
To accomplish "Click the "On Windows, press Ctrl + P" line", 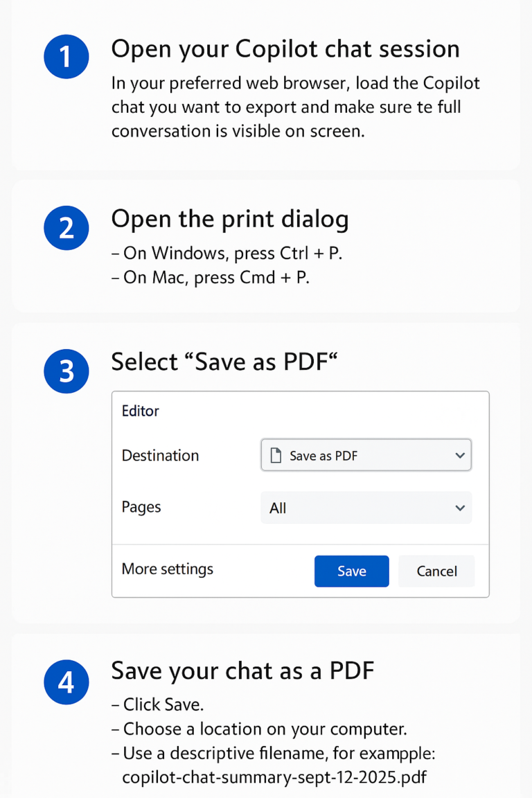I will 227,254.
